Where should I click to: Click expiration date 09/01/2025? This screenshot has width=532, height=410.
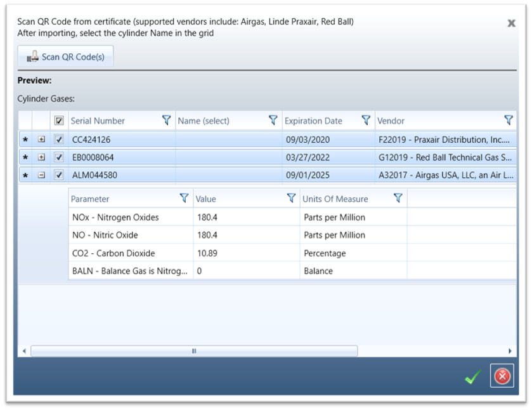308,175
